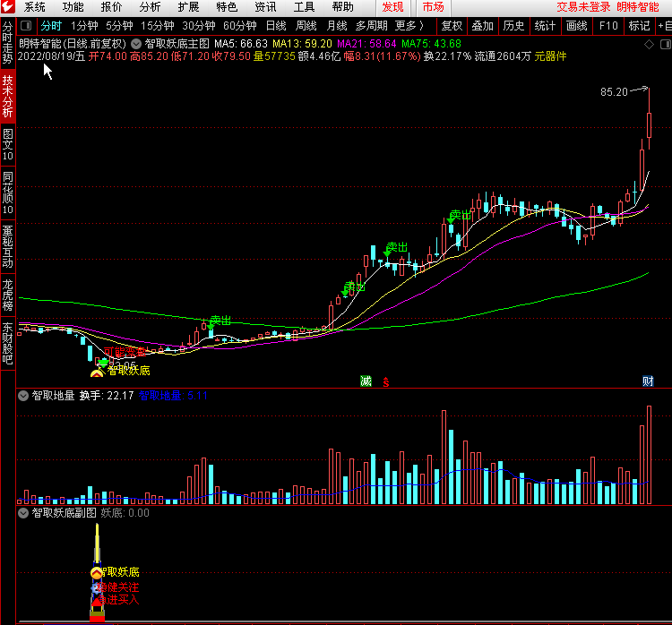672x625 pixels.
Task: Expand 智取妖底主图 indicator dropdown
Action: [x=136, y=44]
